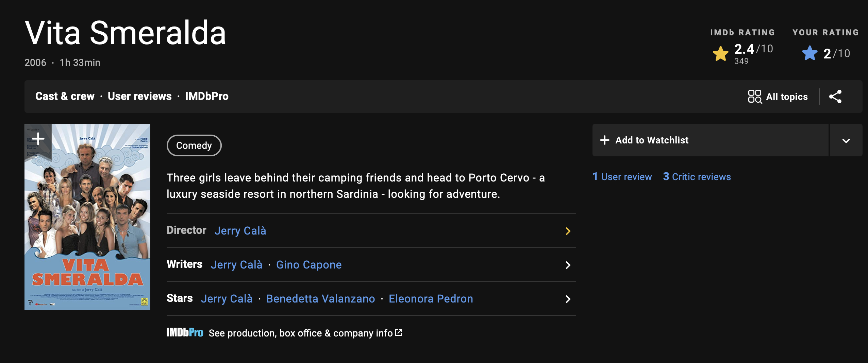Expand the Director row chevron
The height and width of the screenshot is (363, 868).
pyautogui.click(x=568, y=231)
